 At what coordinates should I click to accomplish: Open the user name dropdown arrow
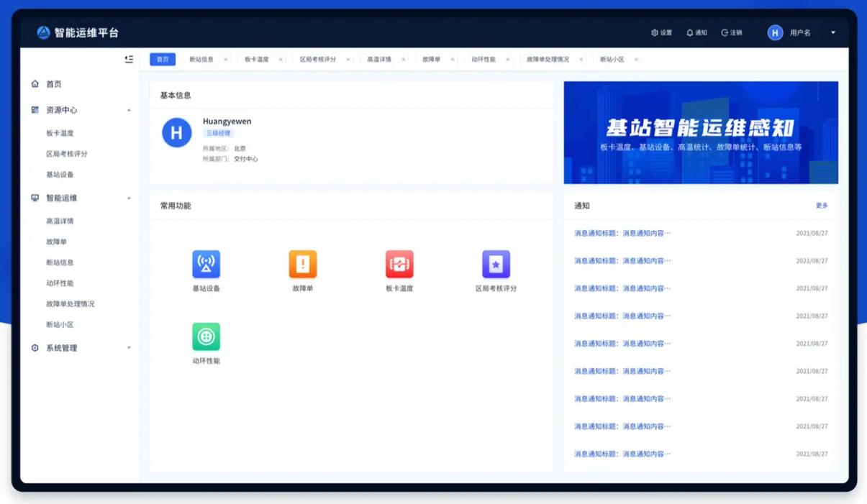click(x=833, y=32)
